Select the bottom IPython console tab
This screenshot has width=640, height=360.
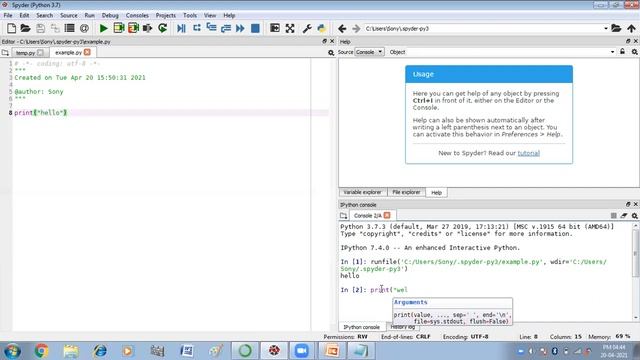(x=361, y=327)
